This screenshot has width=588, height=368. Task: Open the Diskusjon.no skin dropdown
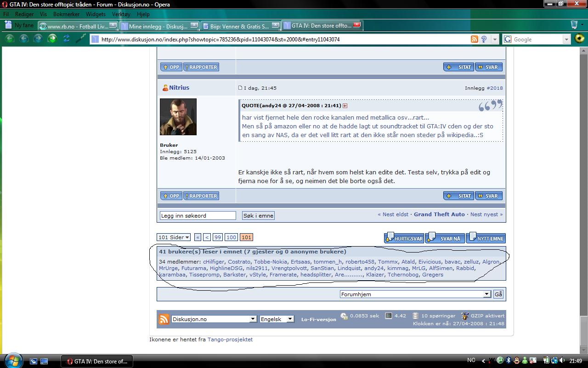coord(214,319)
